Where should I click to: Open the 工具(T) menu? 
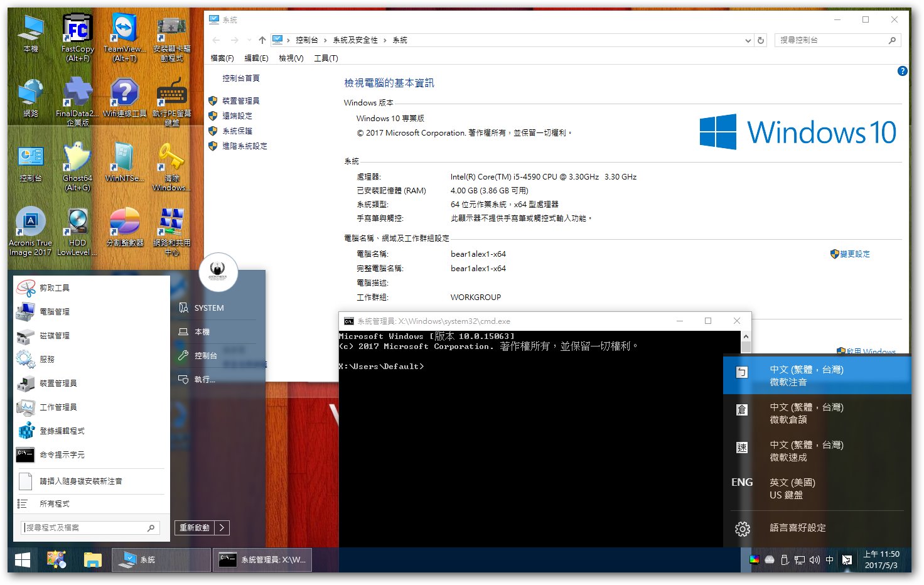(x=326, y=58)
